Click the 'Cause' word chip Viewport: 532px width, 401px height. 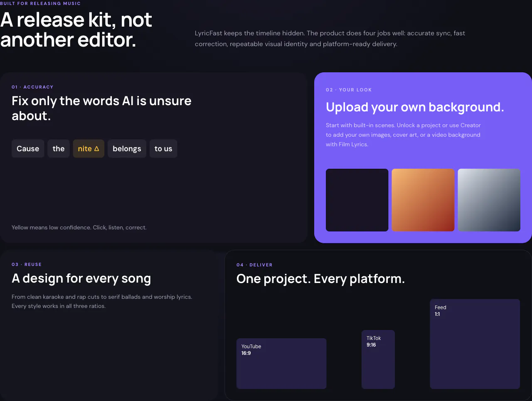click(28, 149)
